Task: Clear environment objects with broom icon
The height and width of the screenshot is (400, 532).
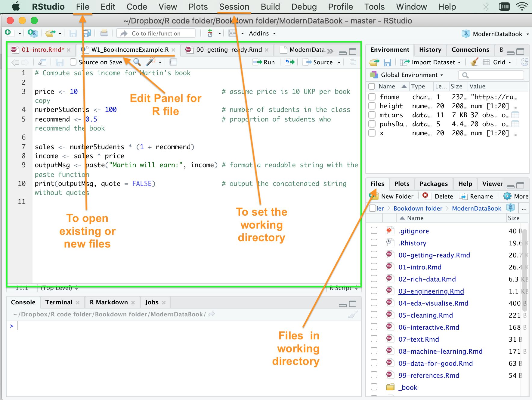Action: coord(475,62)
